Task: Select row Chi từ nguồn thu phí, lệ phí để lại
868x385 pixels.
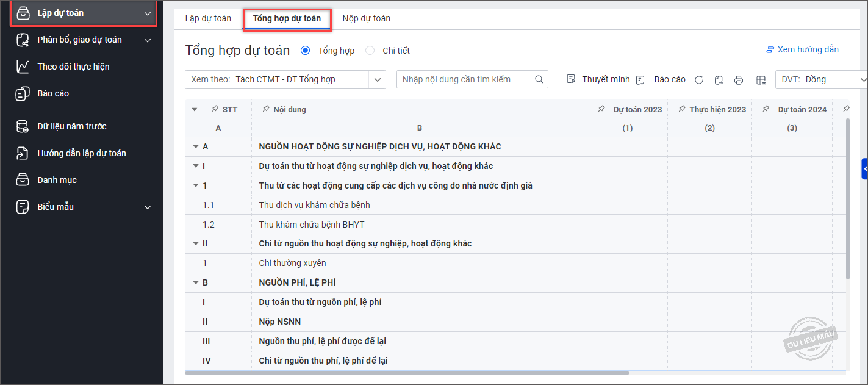Action: coord(515,361)
